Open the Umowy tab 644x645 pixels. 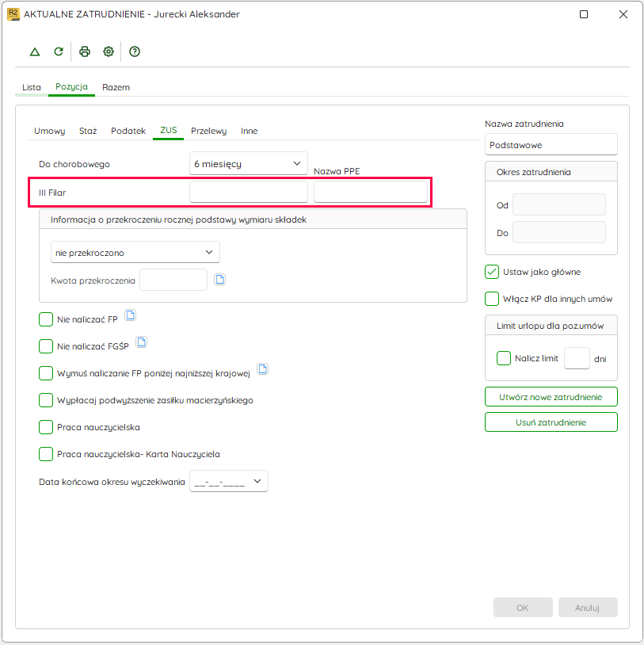pos(49,131)
